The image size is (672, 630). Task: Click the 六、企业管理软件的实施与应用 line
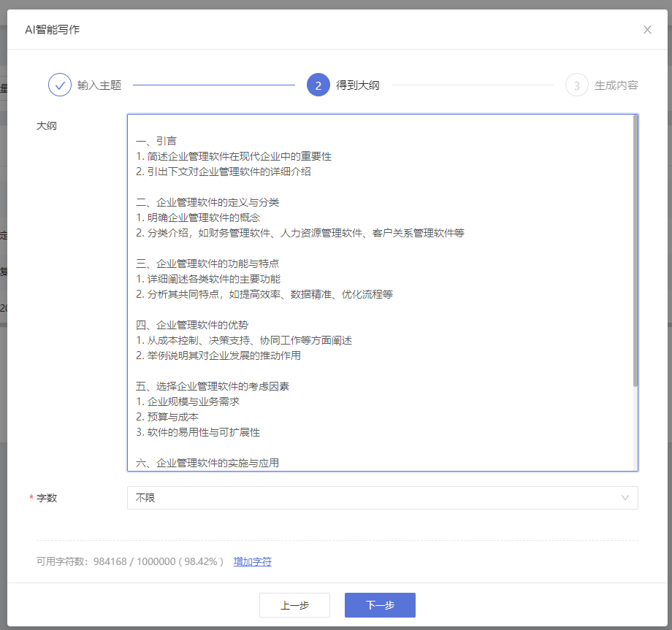click(x=207, y=463)
